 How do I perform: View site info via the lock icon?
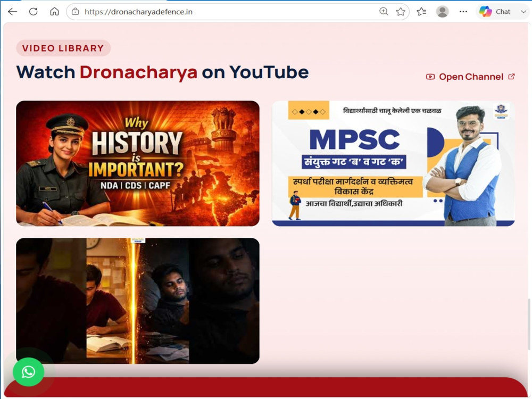pos(76,12)
